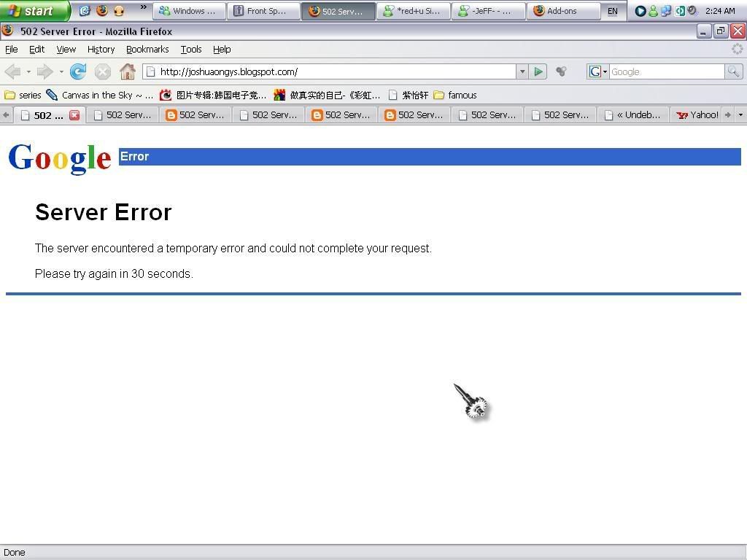Select the active bold "502 ..." tab
Screen dimensions: 747x560
click(x=49, y=115)
